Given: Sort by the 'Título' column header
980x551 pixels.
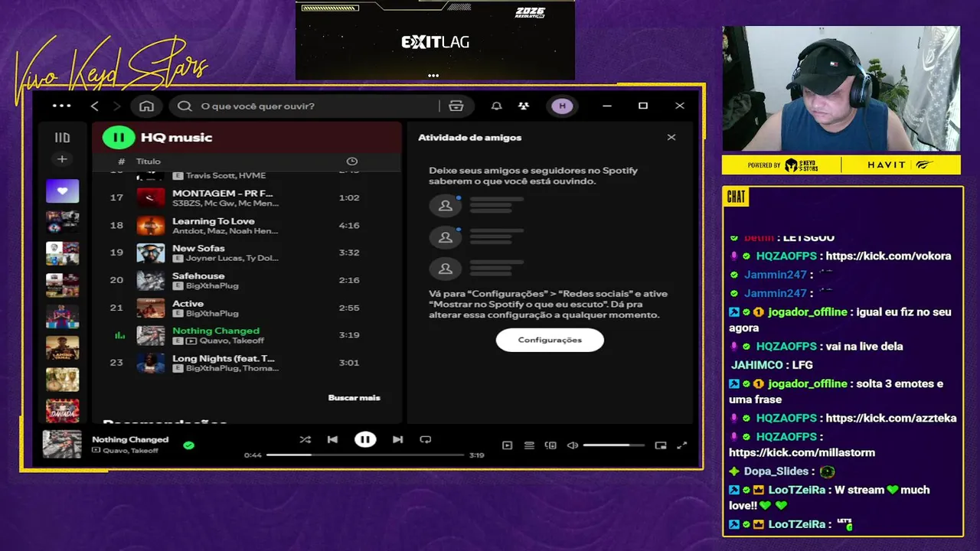Looking at the screenshot, I should [x=149, y=161].
